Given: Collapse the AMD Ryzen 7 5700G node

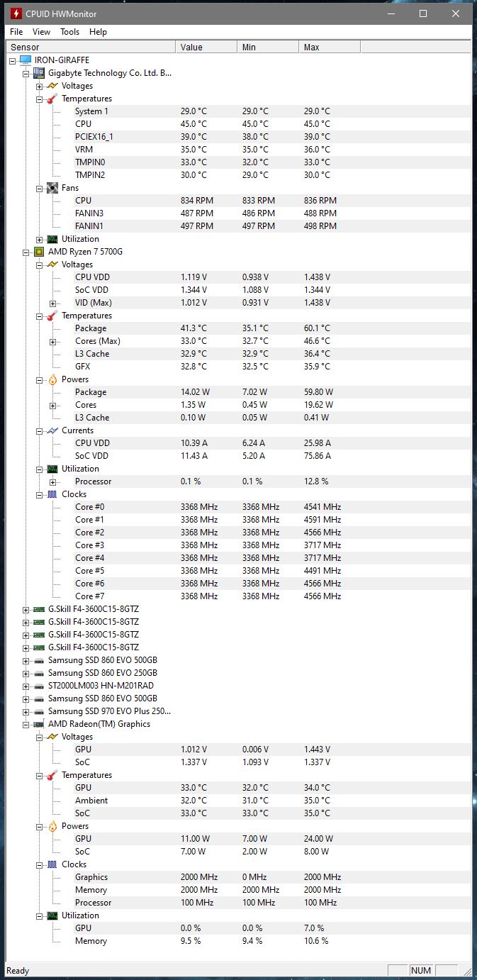Looking at the screenshot, I should point(26,252).
